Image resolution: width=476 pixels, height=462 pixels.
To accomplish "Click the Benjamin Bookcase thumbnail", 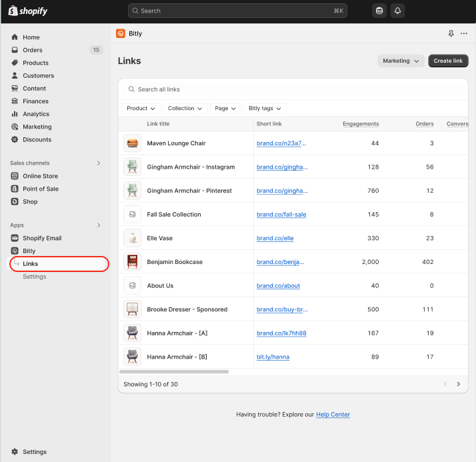I will pyautogui.click(x=133, y=261).
